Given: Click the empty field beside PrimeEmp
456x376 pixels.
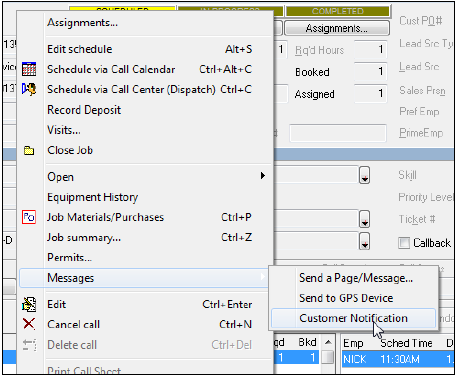Looking at the screenshot, I should (x=338, y=133).
